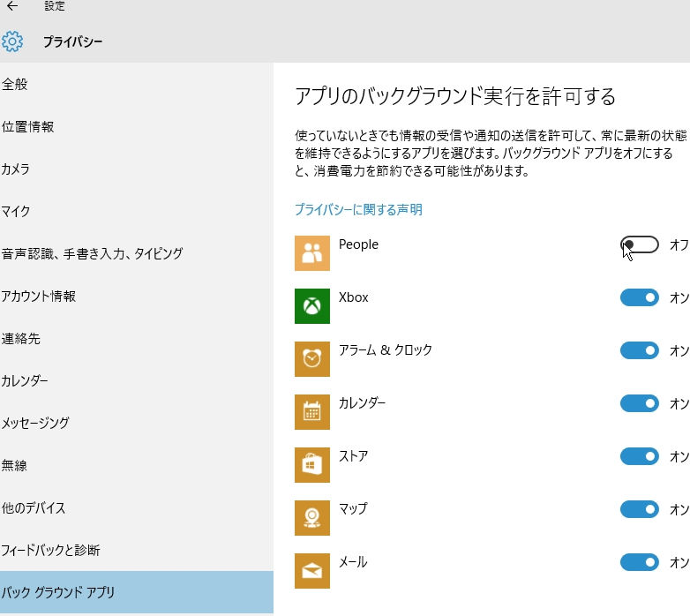
Task: Click the プライバシー page title
Action: [x=72, y=41]
